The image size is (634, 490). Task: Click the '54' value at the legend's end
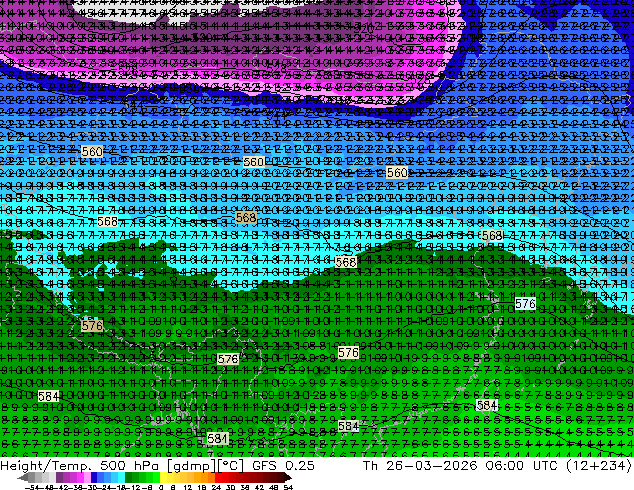tap(288, 487)
